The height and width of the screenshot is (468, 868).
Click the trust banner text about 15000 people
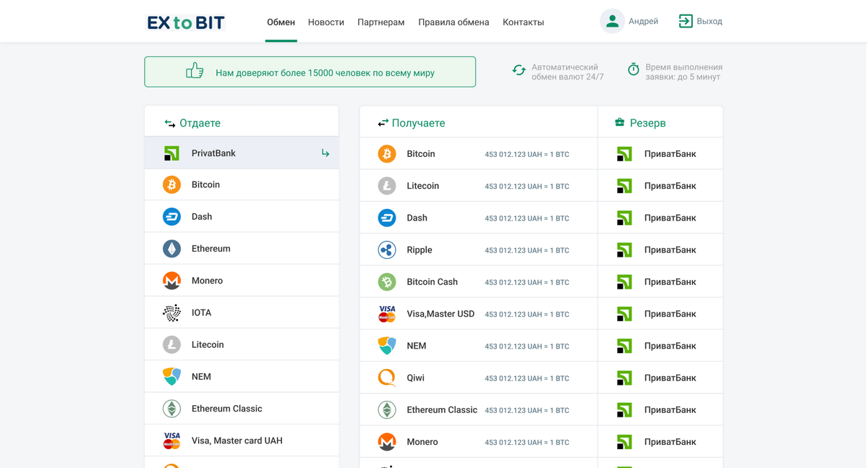[325, 73]
